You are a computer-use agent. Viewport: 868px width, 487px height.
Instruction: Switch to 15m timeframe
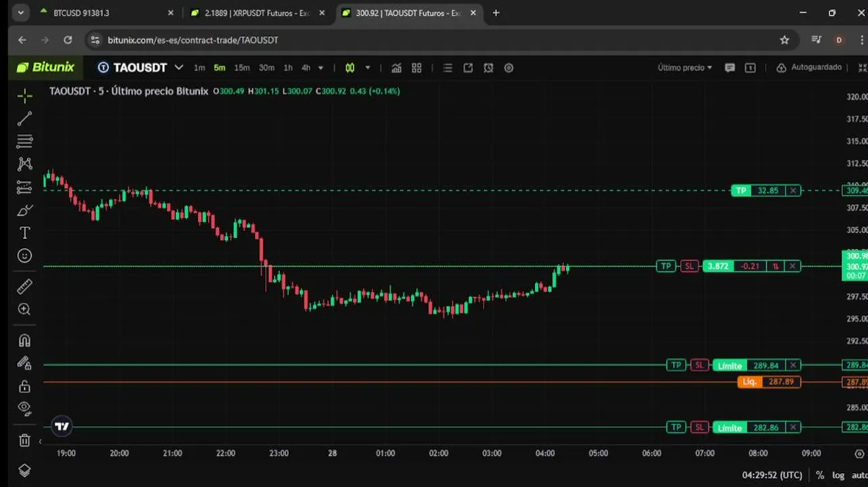click(241, 68)
